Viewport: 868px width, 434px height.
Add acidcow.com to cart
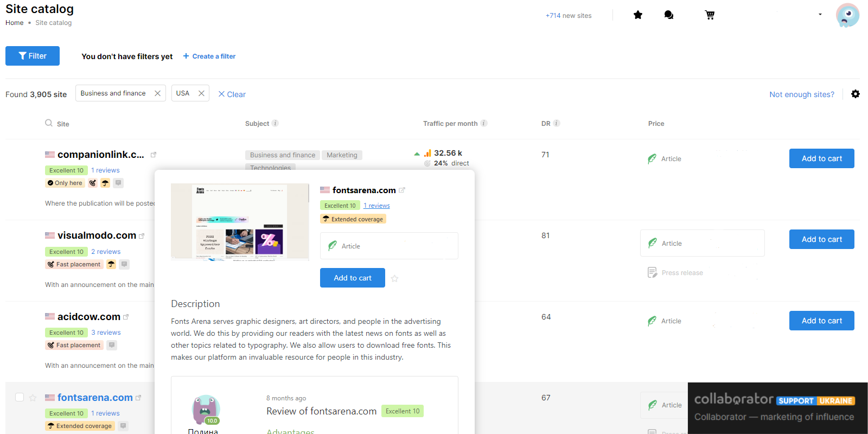pos(821,321)
